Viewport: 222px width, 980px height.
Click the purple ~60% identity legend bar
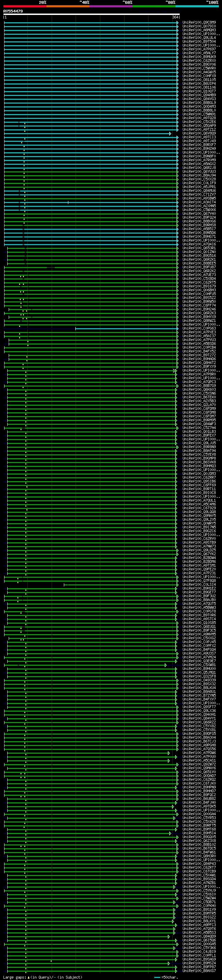click(x=111, y=6)
